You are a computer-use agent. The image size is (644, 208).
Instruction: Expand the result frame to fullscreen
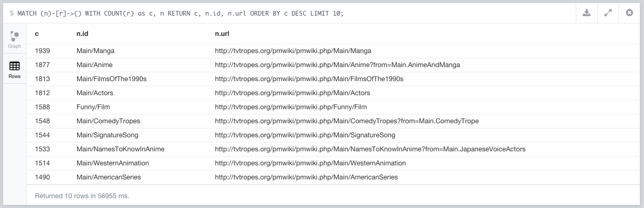click(608, 13)
